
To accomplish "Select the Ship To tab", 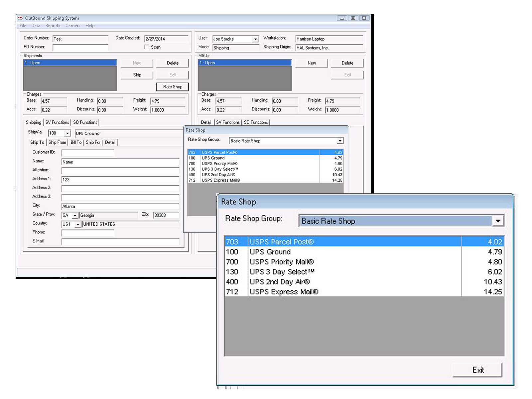I will click(x=37, y=142).
